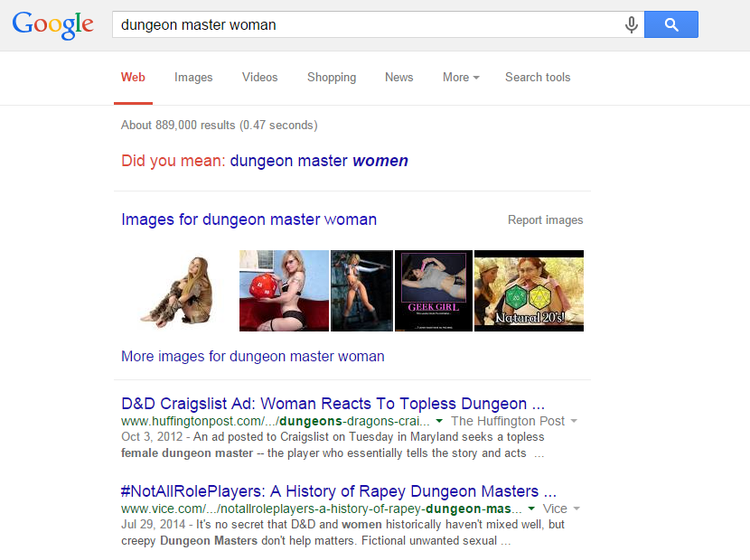The height and width of the screenshot is (560, 750).
Task: Open the 'Natural 20's!' image thumbnail
Action: [529, 291]
